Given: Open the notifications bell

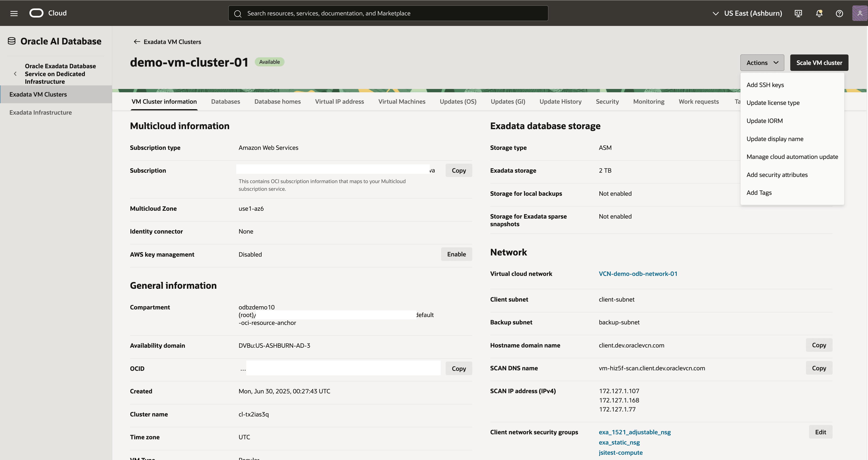Looking at the screenshot, I should point(819,13).
